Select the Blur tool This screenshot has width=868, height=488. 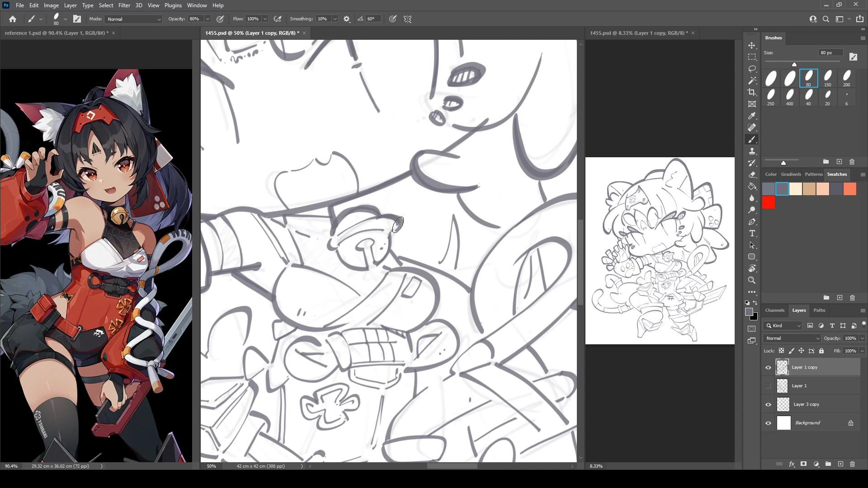pos(752,198)
